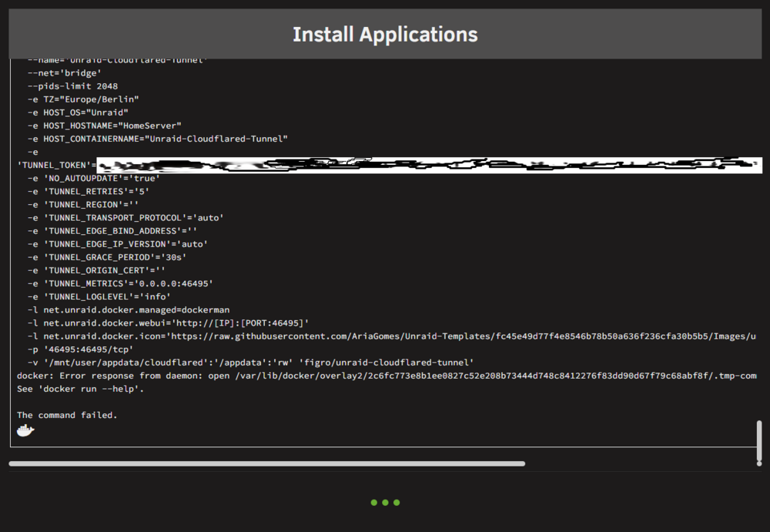Click the net.unraid.docker.webui label line
The width and height of the screenshot is (770, 532).
pyautogui.click(x=169, y=323)
